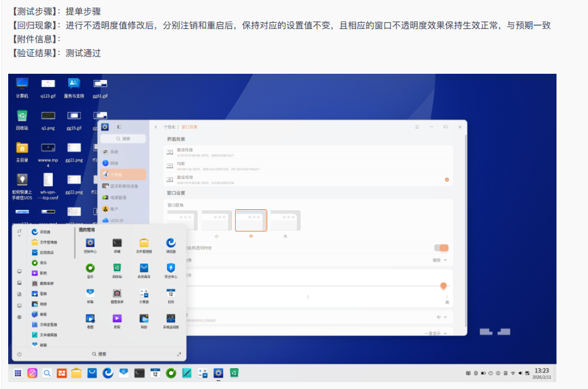Choose the 大 window corner thumbnail
This screenshot has height=389, width=588.
click(285, 221)
